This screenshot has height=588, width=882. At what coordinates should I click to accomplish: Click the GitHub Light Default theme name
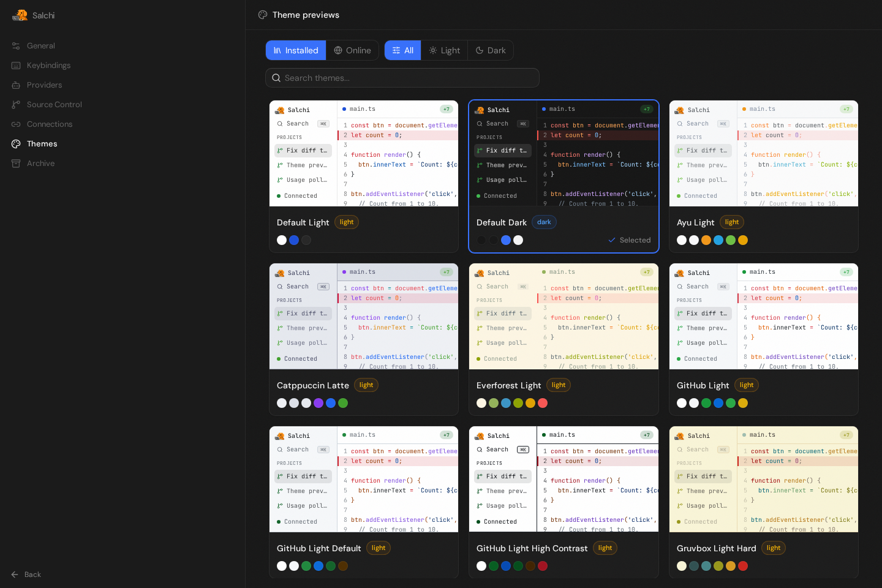click(x=319, y=548)
